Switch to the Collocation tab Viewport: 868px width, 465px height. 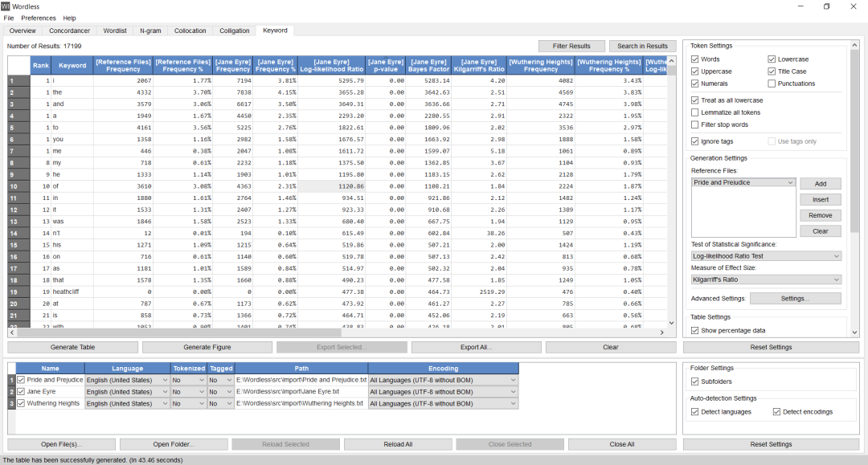(x=190, y=31)
